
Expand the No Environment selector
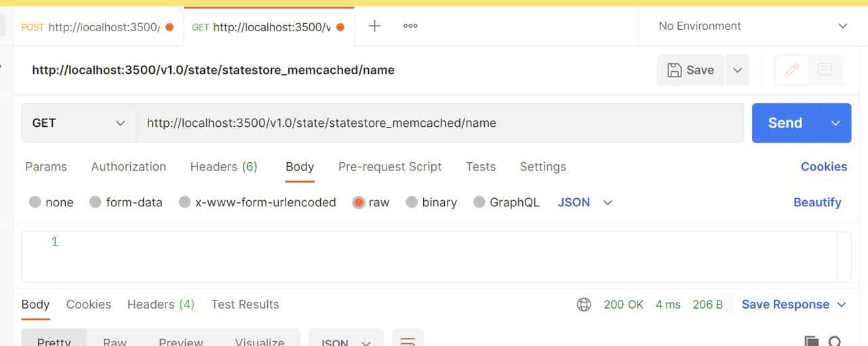pyautogui.click(x=753, y=26)
